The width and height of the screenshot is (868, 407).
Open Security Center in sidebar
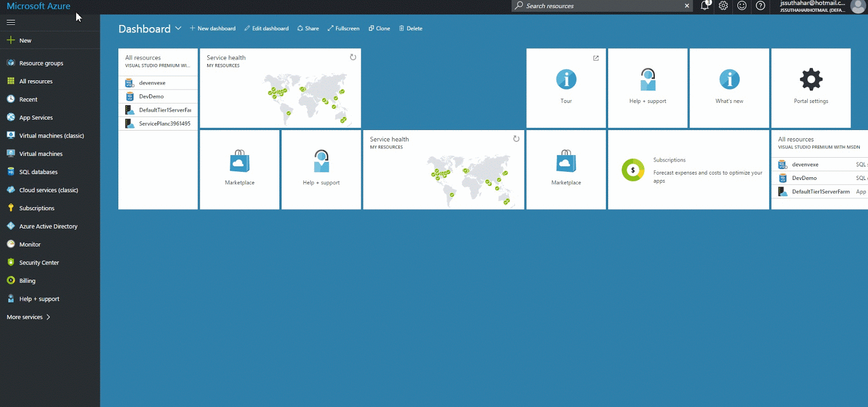pyautogui.click(x=50, y=263)
